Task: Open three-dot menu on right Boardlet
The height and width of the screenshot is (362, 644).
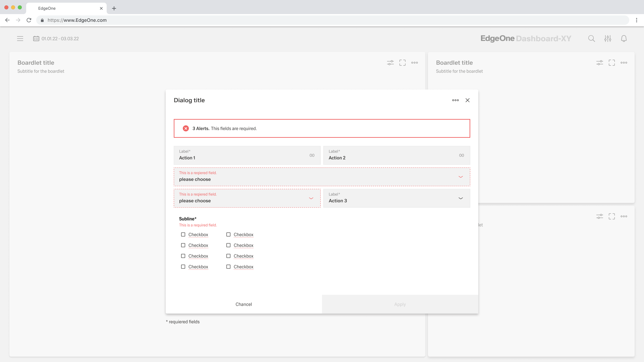Action: (624, 62)
